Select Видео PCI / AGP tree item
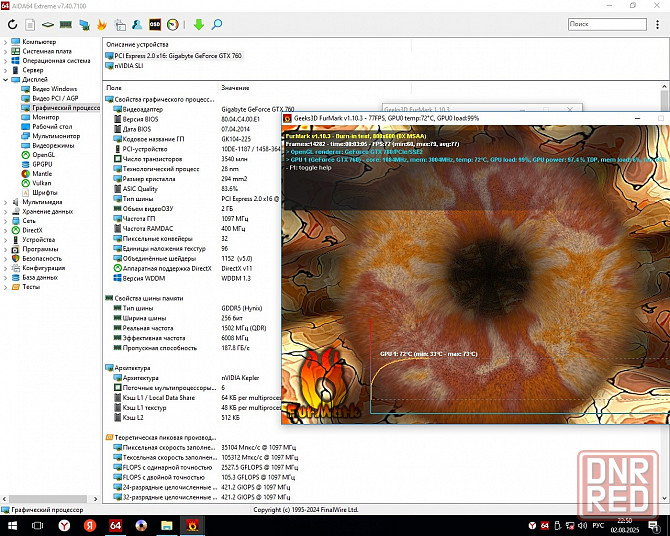 click(55, 98)
